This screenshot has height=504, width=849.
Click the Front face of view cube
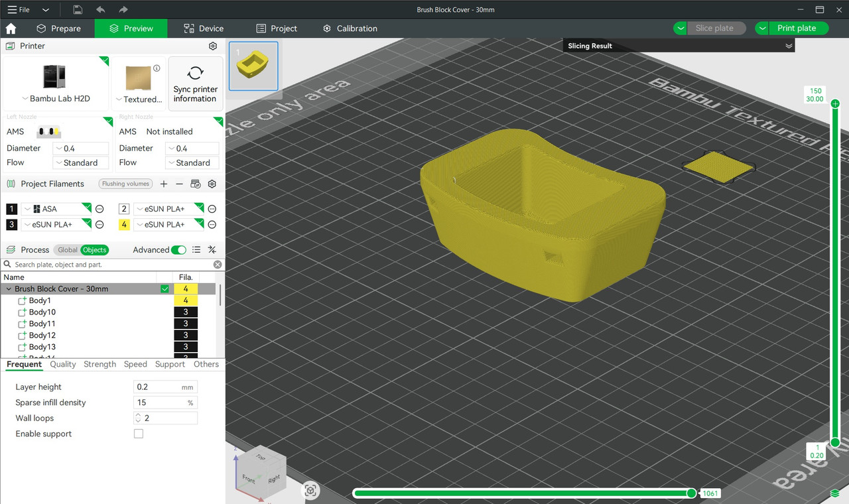tap(249, 478)
